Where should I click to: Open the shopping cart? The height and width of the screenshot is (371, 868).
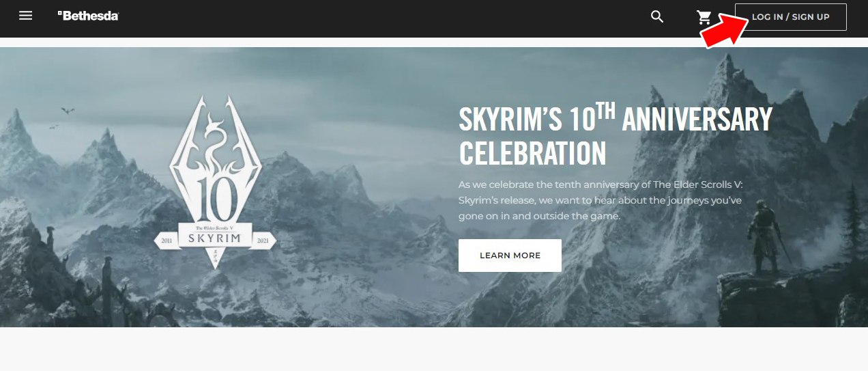pos(704,17)
